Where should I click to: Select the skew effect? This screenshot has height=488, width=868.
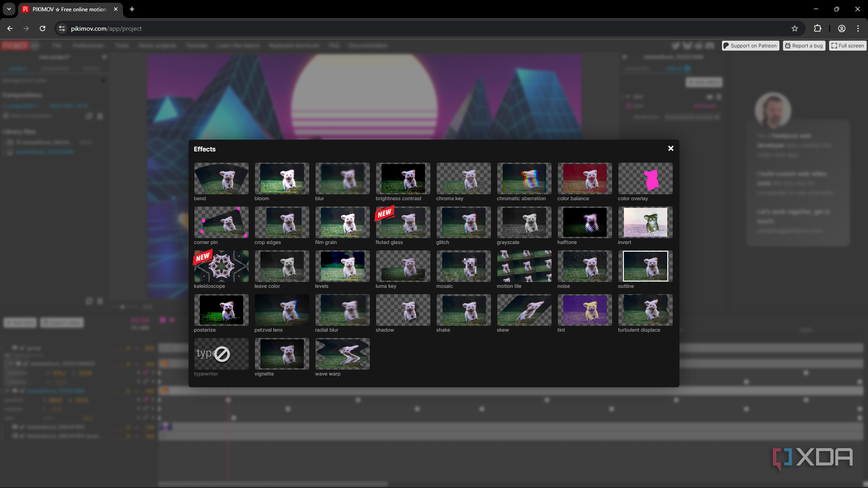(x=524, y=310)
